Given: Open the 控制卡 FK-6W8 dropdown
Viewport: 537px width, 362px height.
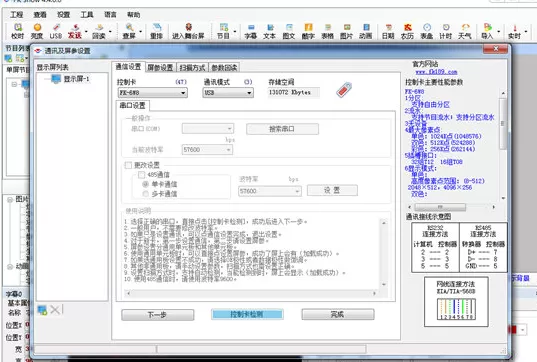Looking at the screenshot, I should 153,92.
